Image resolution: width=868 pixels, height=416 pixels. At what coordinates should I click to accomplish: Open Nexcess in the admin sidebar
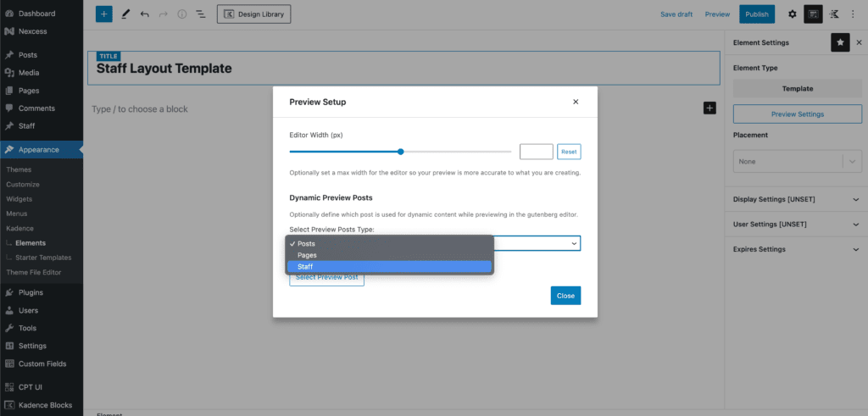coord(42,31)
